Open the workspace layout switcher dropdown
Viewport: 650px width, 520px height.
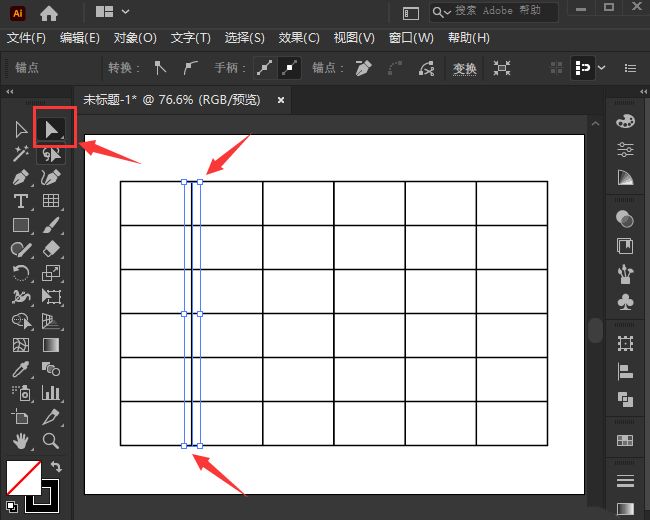111,12
